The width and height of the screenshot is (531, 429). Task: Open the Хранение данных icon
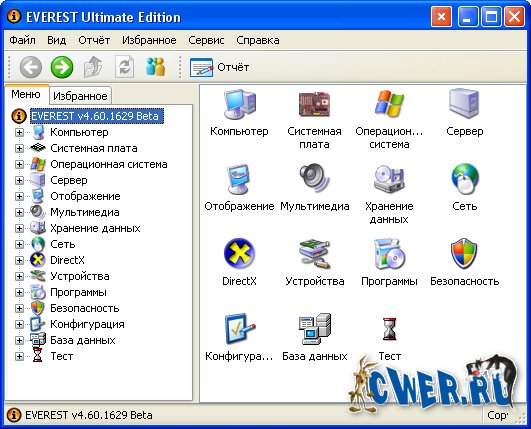[389, 178]
